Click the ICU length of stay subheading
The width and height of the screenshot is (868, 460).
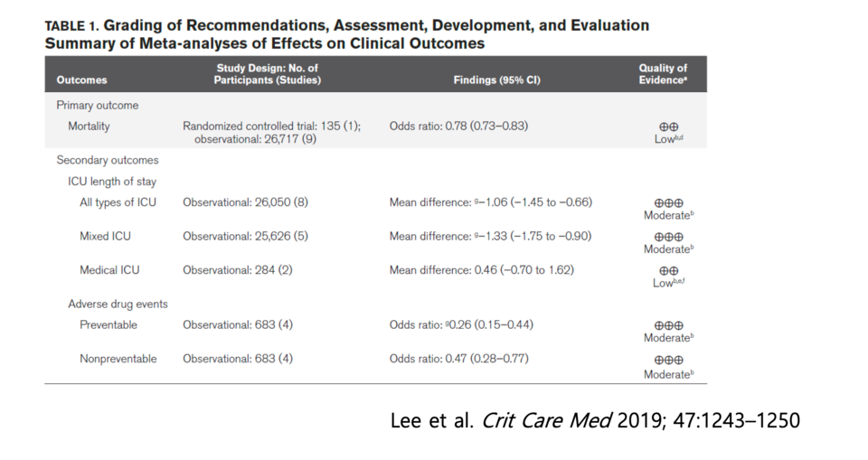113,182
